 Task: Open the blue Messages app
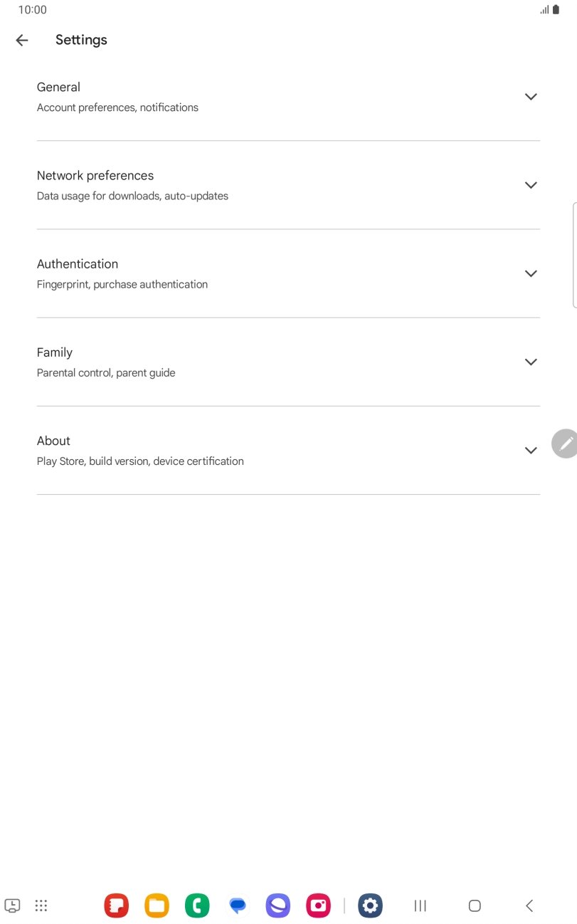(238, 905)
